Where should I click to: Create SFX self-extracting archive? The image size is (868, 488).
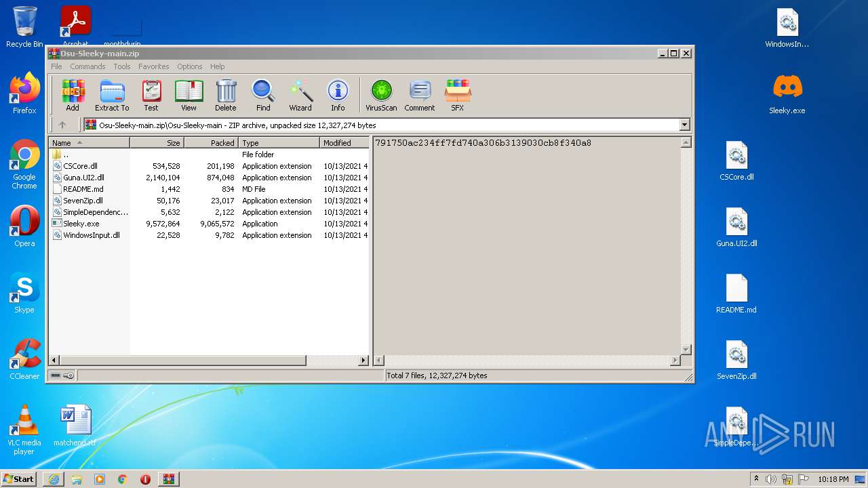click(x=458, y=95)
